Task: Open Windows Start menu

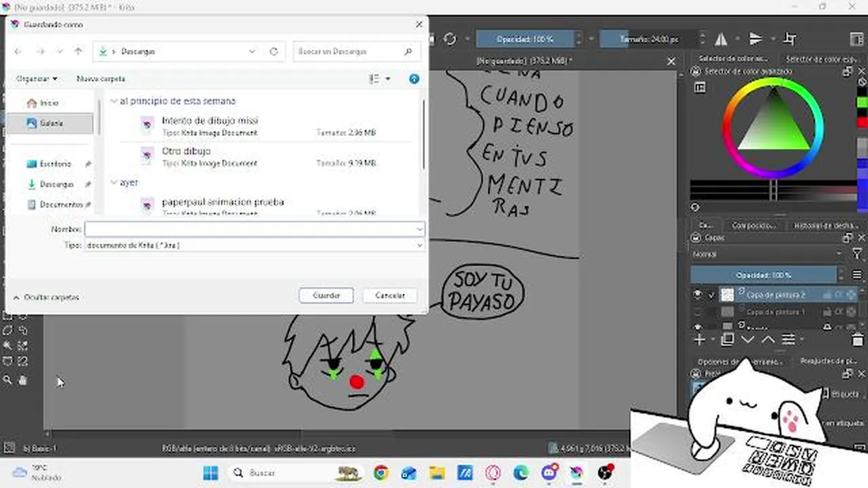Action: click(210, 472)
